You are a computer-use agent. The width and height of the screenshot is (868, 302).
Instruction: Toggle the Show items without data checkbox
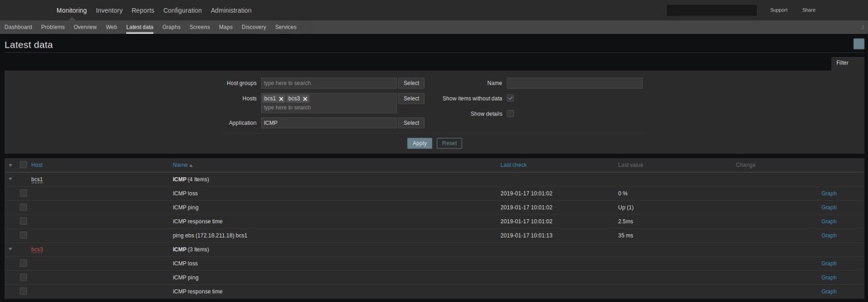coord(510,98)
